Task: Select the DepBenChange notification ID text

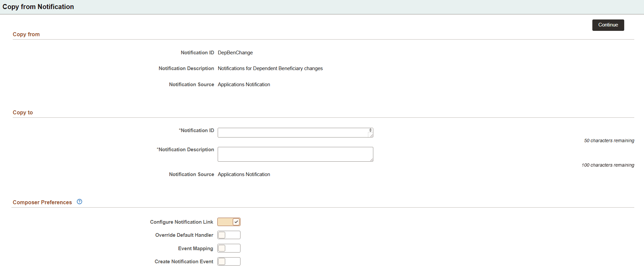Action: 235,53
